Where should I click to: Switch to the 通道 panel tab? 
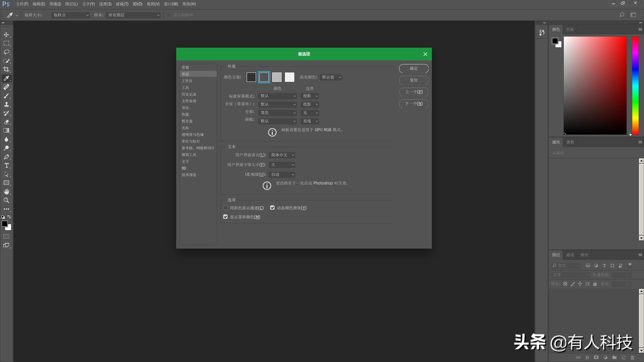(x=570, y=255)
